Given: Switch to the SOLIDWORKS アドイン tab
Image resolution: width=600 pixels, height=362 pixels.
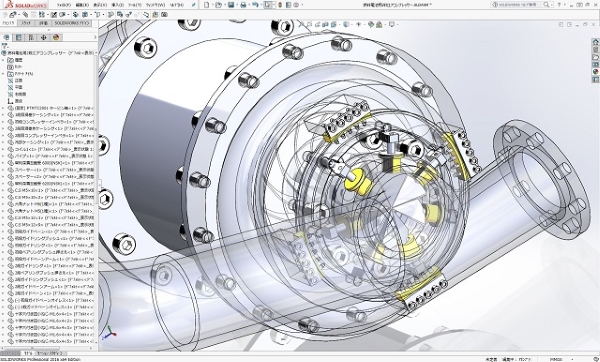Looking at the screenshot, I should coord(71,23).
